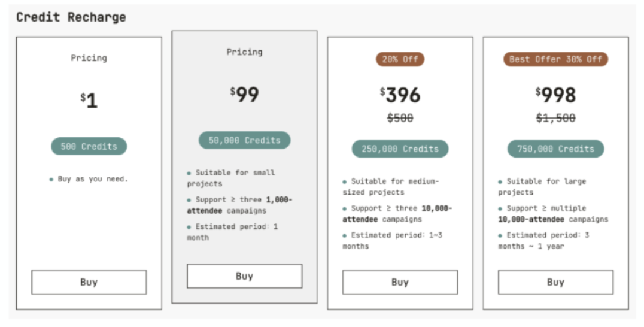Click 'Suitable for large projects' text
The width and height of the screenshot is (644, 327).
point(542,187)
